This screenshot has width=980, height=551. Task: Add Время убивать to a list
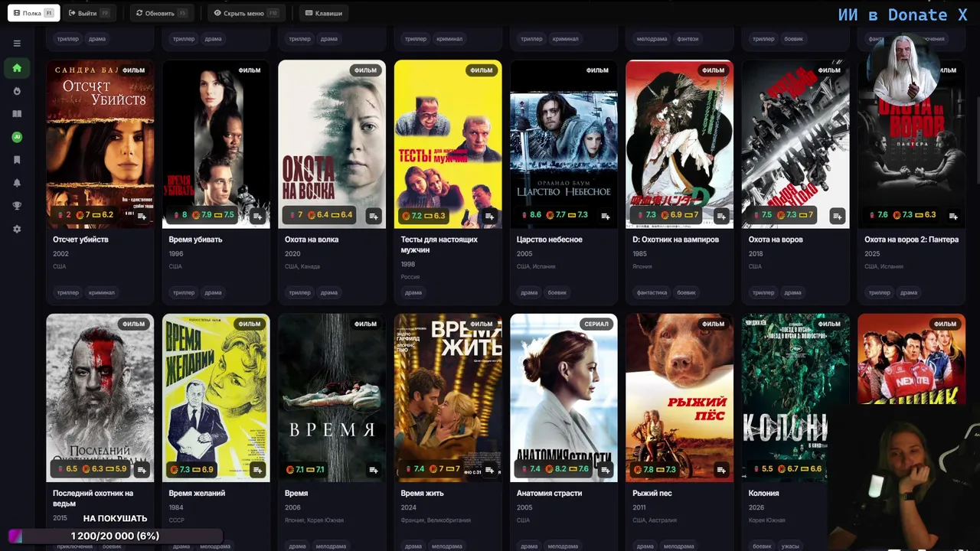(x=257, y=216)
